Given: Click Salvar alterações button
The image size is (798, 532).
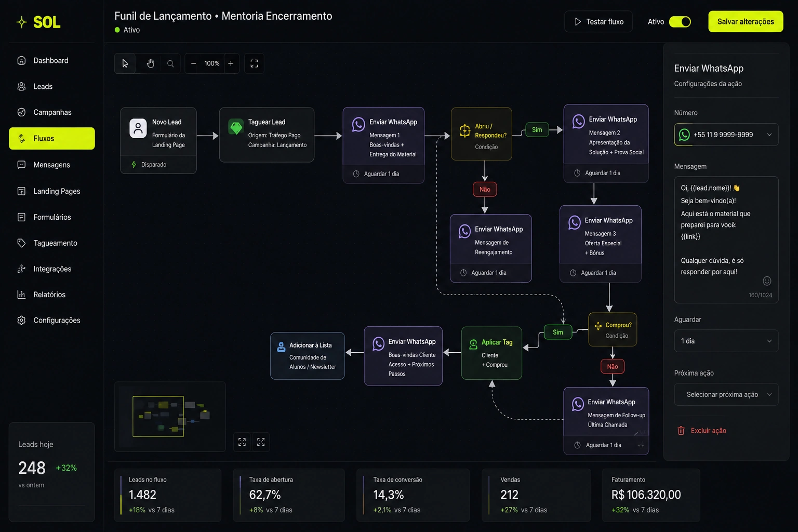Looking at the screenshot, I should (746, 22).
